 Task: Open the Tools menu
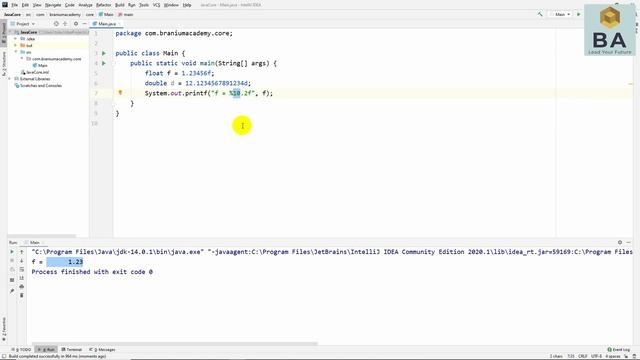click(144, 5)
